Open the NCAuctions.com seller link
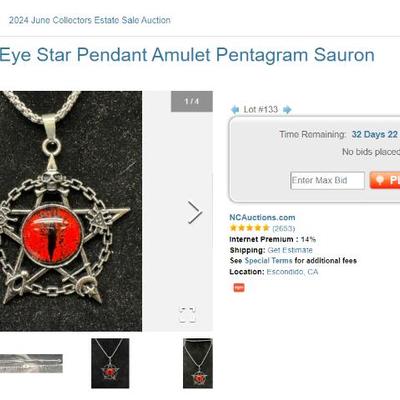Screen dimensions: 400x400 tap(262, 217)
